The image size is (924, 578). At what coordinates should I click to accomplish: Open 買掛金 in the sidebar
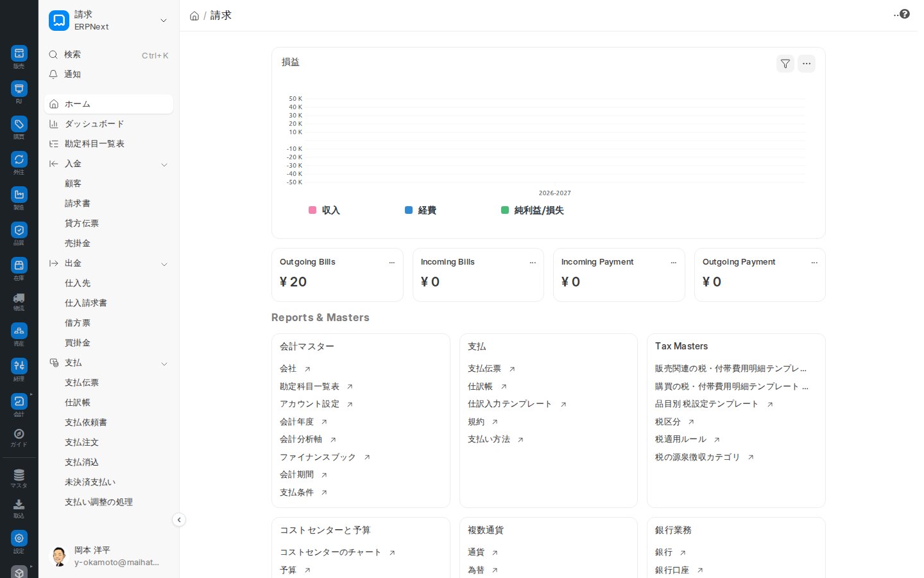[x=108, y=343]
